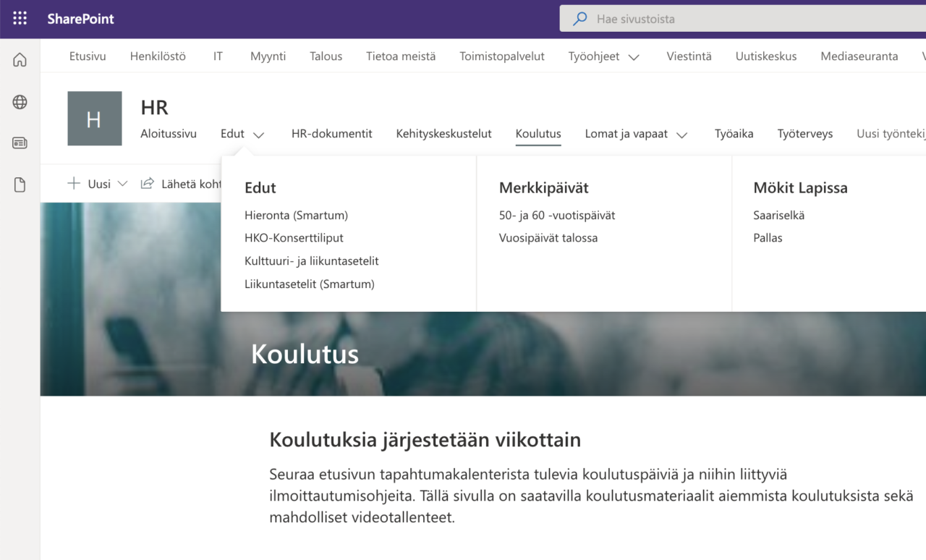
Task: Expand the Lomat ja vapaat dropdown
Action: 635,133
